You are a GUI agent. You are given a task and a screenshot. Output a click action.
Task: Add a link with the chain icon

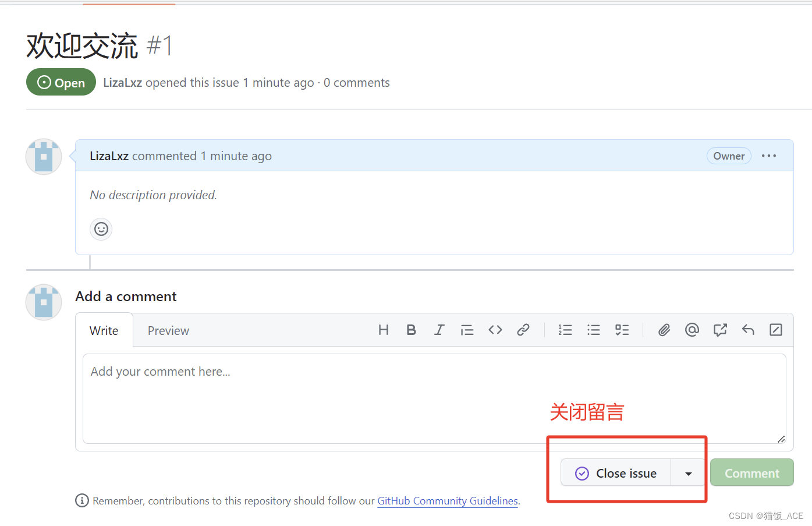[x=523, y=330]
